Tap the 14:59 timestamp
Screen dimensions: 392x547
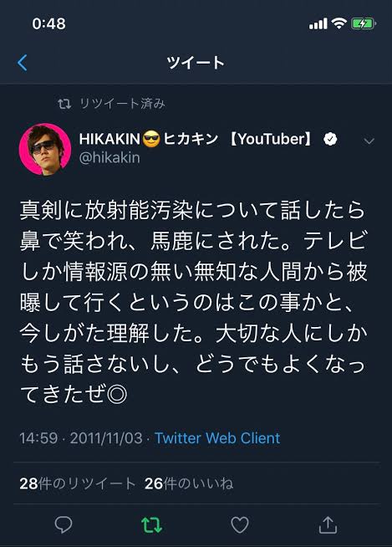tap(38, 438)
